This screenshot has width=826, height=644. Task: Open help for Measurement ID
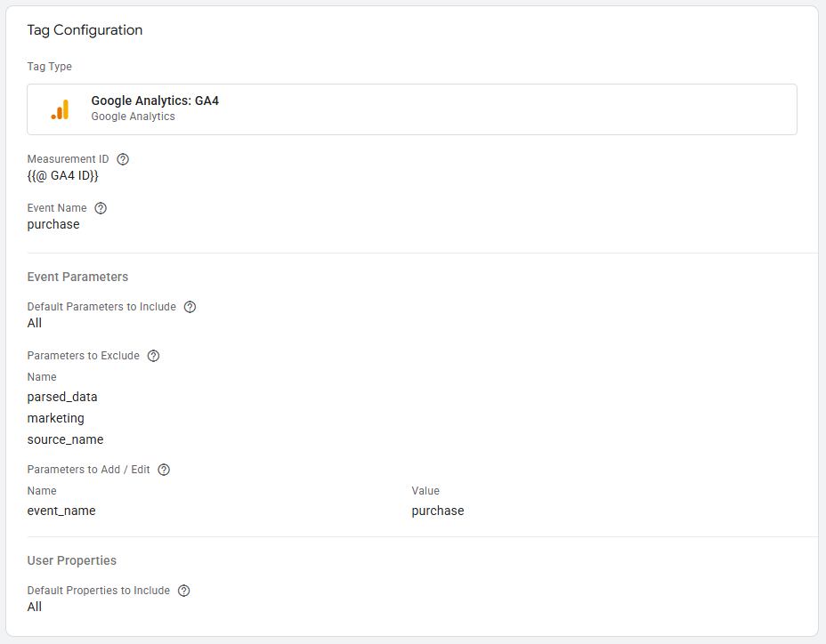point(123,159)
